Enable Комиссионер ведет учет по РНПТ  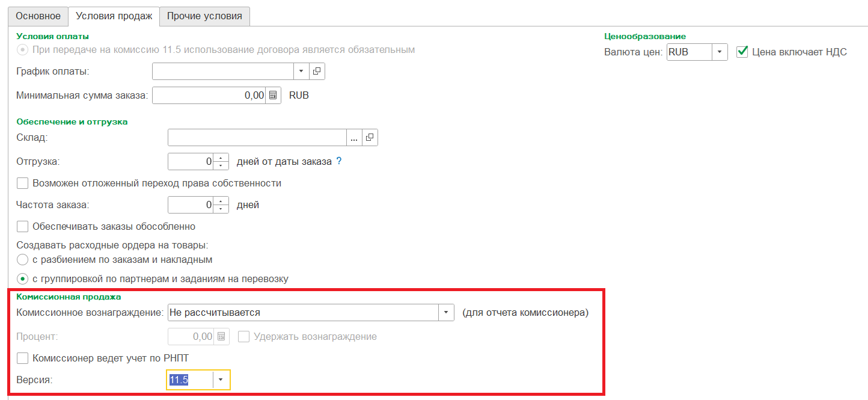pyautogui.click(x=23, y=358)
